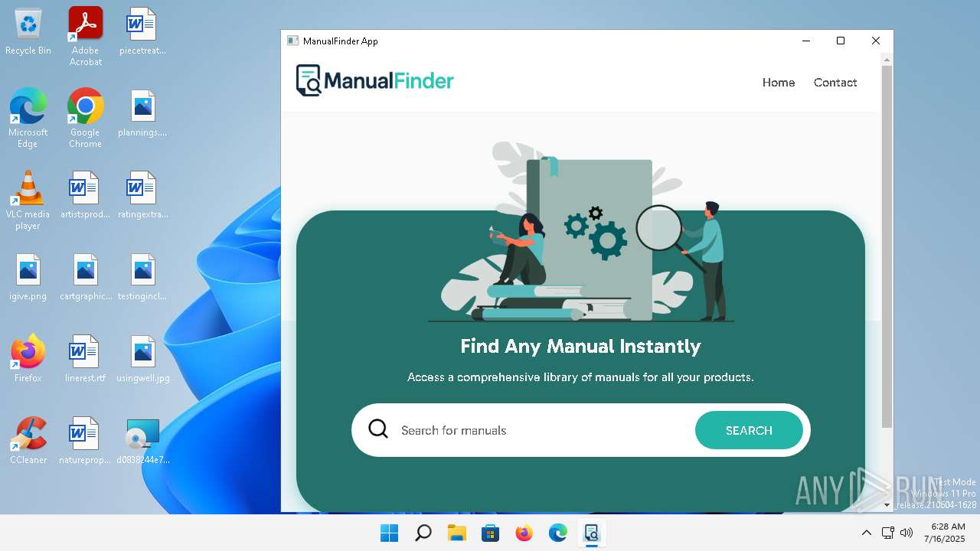Click the scrollbar down arrow
Screen dimensions: 980x551
(887, 505)
